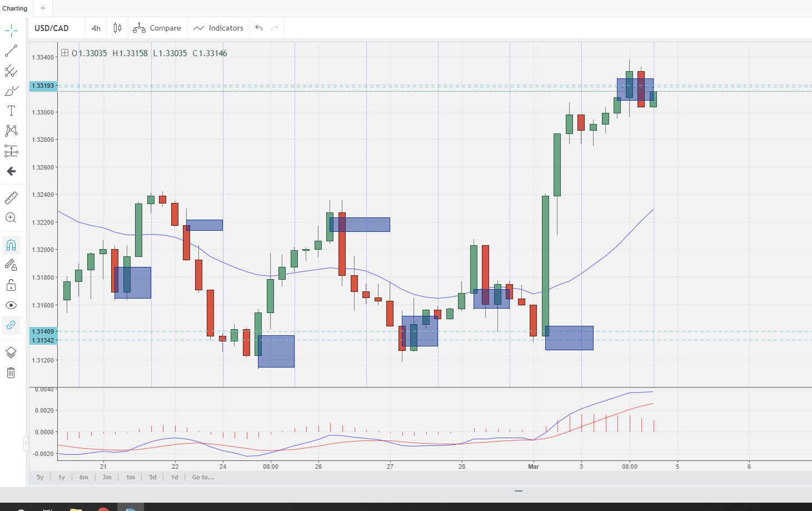Click the Compare symbols button
The width and height of the screenshot is (812, 511).
pyautogui.click(x=157, y=28)
